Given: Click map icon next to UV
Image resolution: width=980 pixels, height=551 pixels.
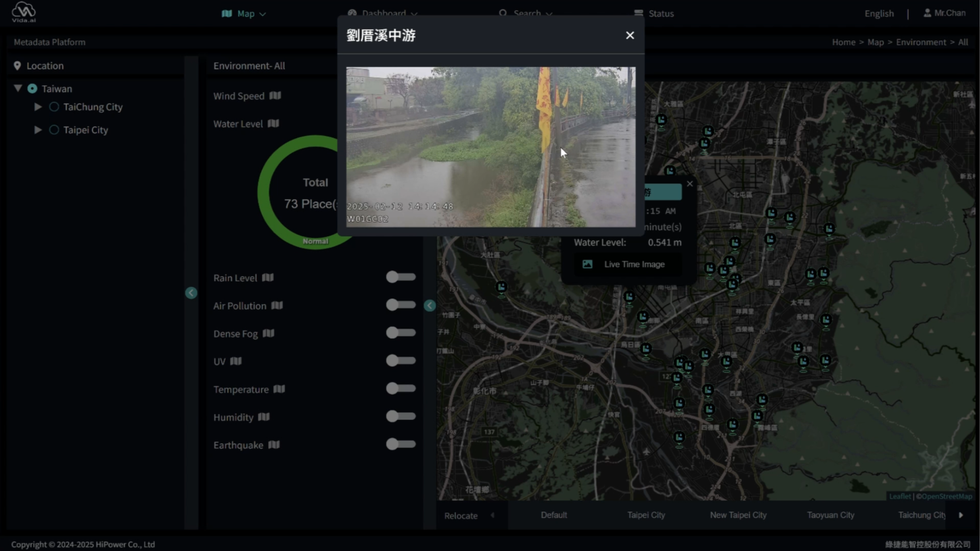Looking at the screenshot, I should 236,361.
